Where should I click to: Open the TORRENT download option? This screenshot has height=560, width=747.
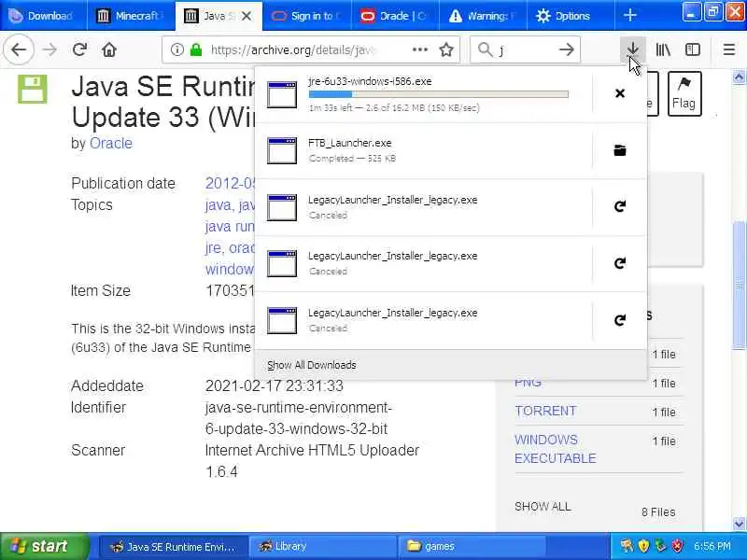545,411
